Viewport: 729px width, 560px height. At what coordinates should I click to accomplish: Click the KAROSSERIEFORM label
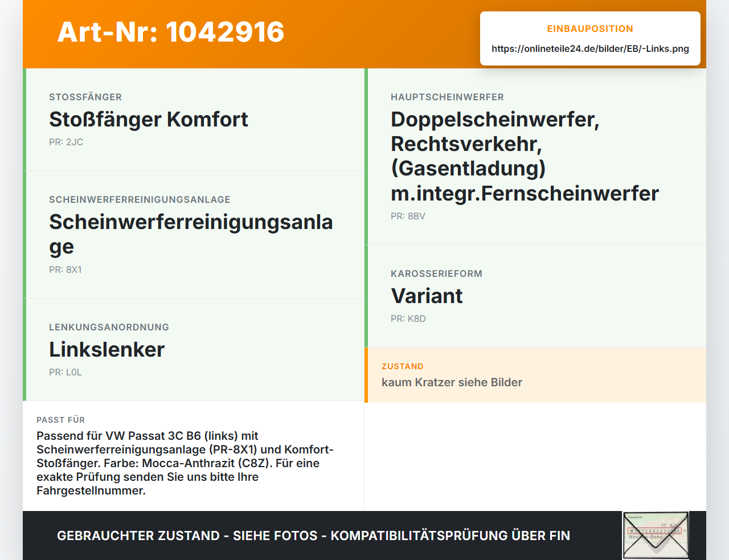tap(436, 273)
